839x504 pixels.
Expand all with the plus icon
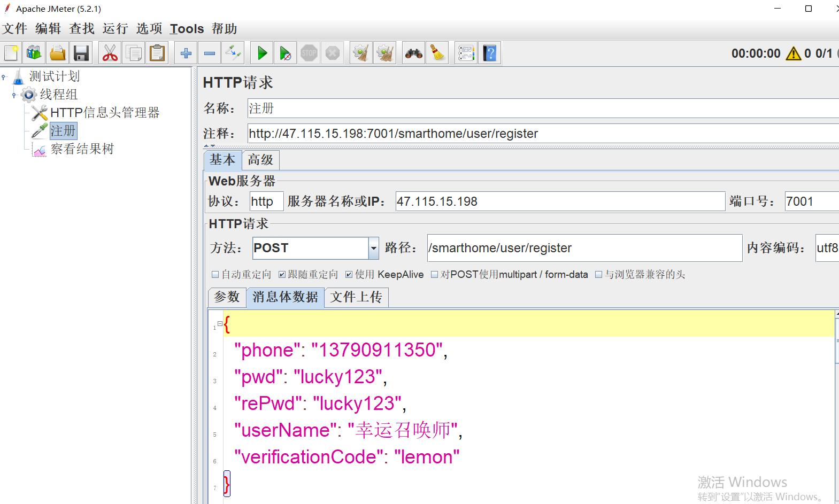coord(186,53)
